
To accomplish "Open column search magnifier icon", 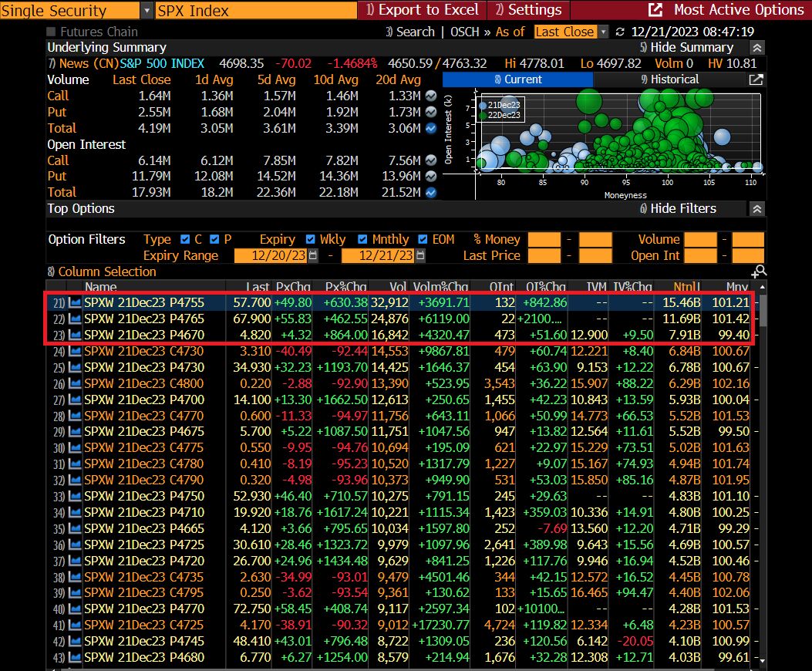I will (x=759, y=271).
